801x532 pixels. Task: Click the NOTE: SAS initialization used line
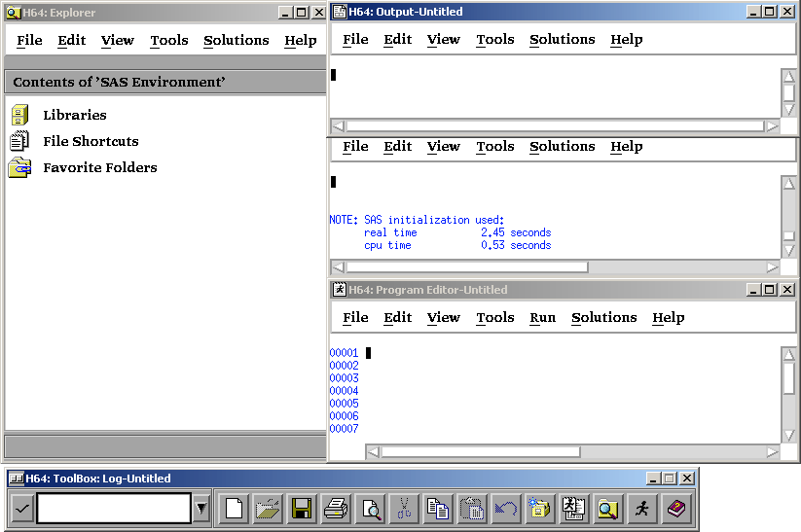[417, 220]
